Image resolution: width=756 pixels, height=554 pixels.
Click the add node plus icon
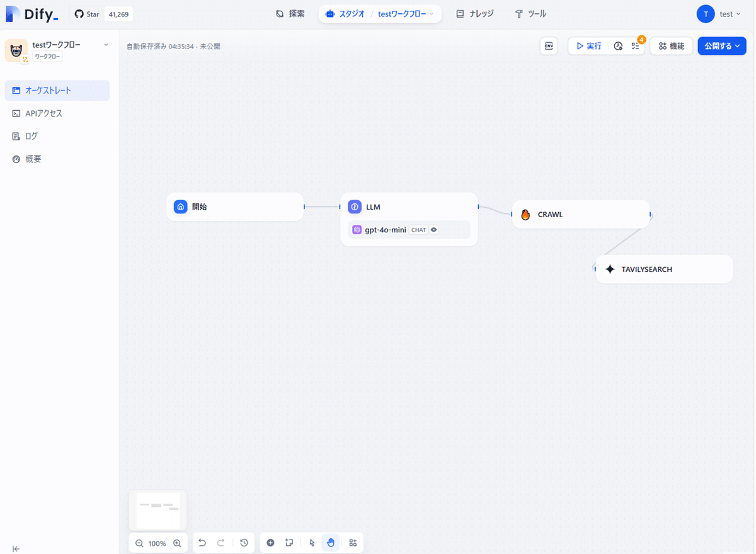270,543
